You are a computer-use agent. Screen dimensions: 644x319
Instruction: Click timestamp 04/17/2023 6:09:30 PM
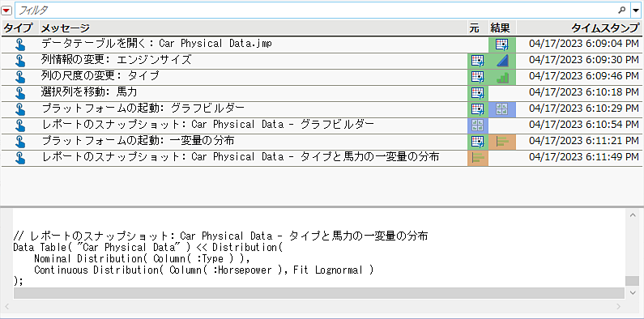(x=584, y=61)
